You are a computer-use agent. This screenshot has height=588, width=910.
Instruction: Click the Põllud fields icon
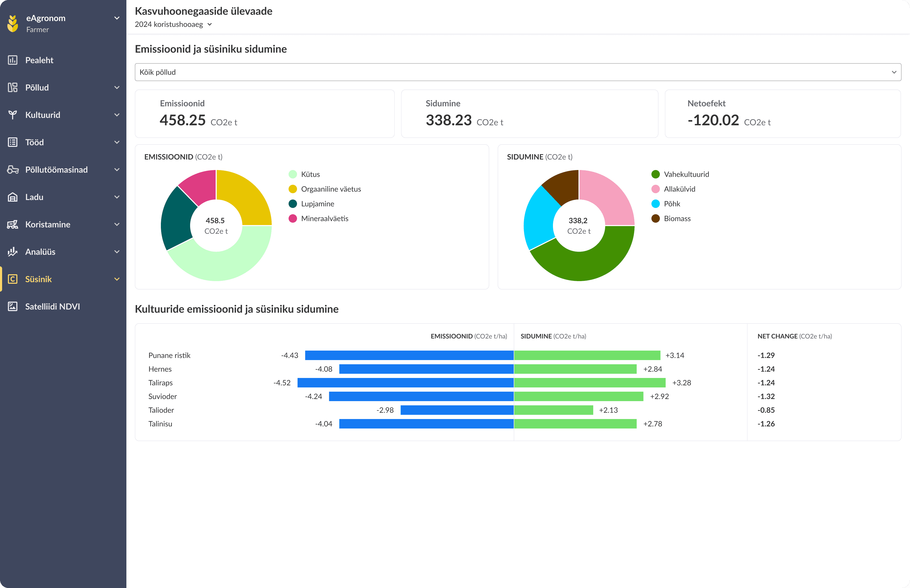[13, 87]
